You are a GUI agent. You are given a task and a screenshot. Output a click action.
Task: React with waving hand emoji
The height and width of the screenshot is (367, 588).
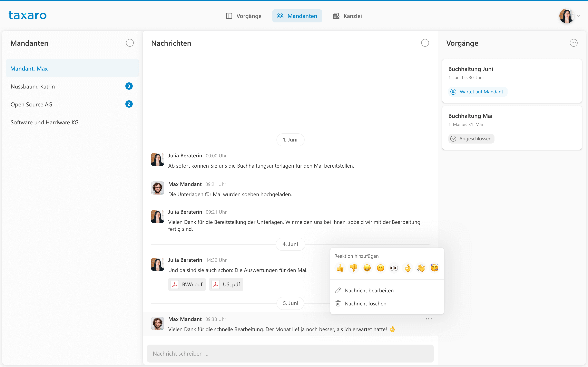421,268
